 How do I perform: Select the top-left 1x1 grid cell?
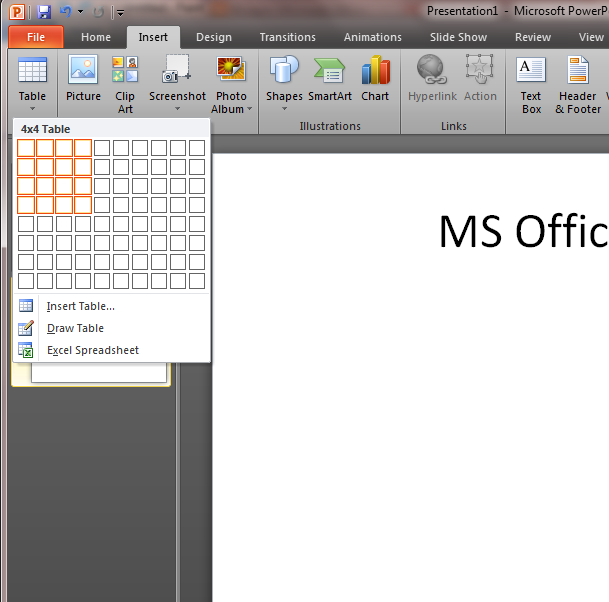click(26, 148)
